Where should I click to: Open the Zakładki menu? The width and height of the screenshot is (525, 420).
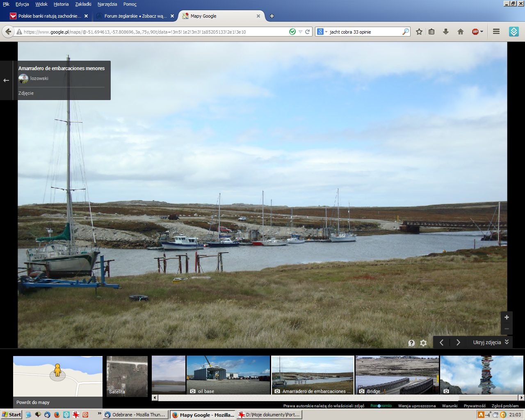click(83, 4)
